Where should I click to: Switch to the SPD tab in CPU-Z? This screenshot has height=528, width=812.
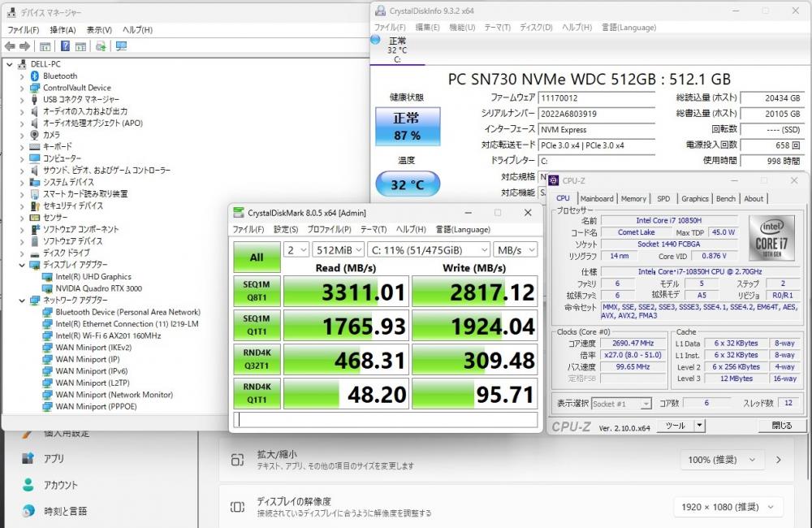663,198
